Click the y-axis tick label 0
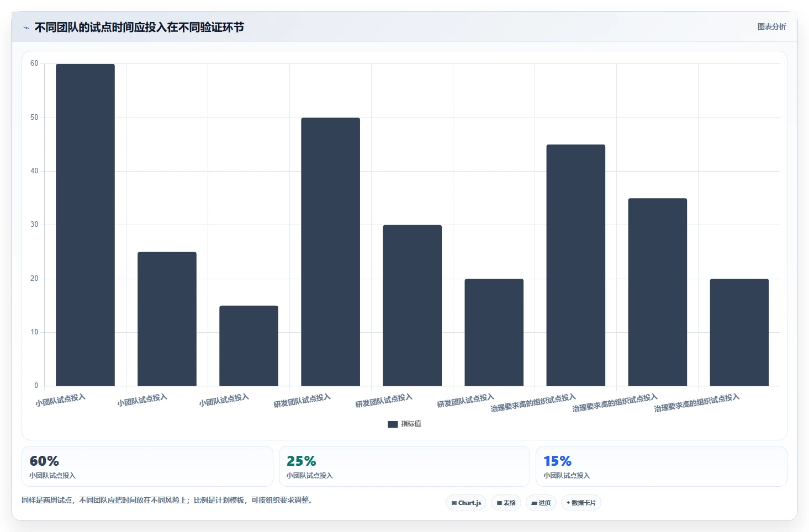The height and width of the screenshot is (532, 809). click(x=36, y=386)
